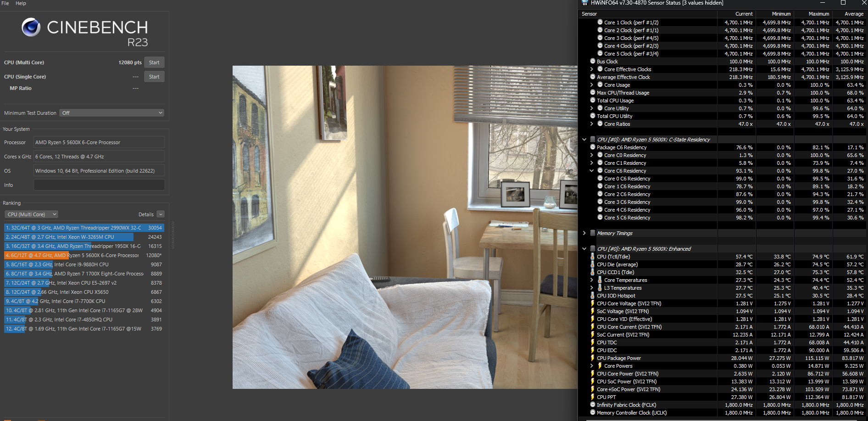Image resolution: width=868 pixels, height=421 pixels.
Task: Click the clock icon beside Core 1 Clock
Action: [x=600, y=22]
